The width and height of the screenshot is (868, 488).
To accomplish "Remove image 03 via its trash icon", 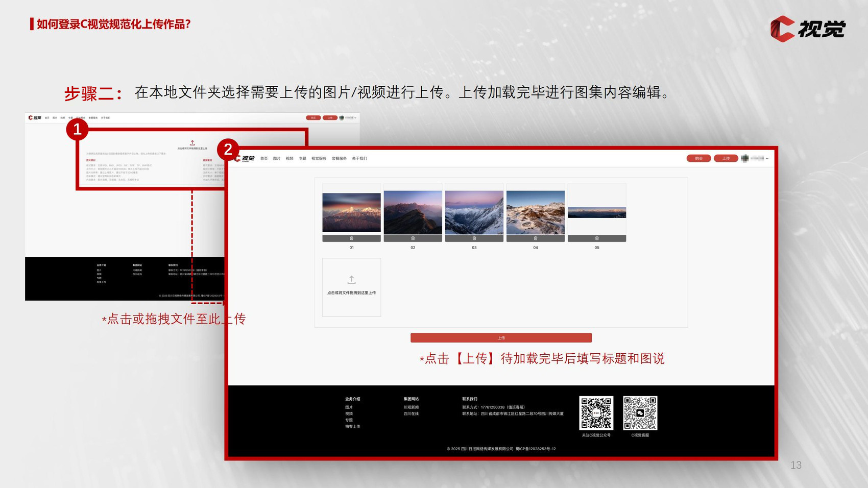I will tap(474, 238).
